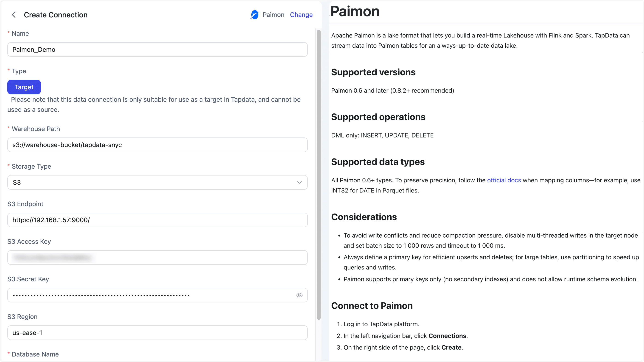Click the Paimon connector logo
Image resolution: width=644 pixels, height=362 pixels.
[x=254, y=15]
